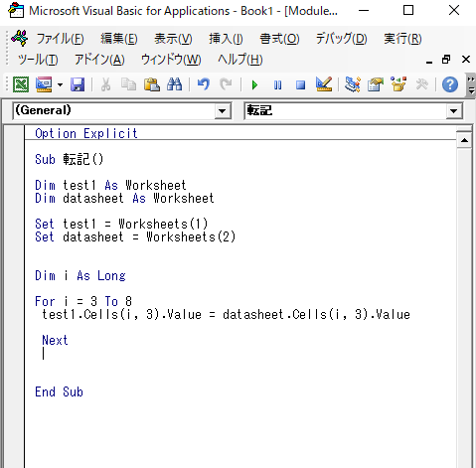Screen dimensions: 476x468
Task: Open the dropdown arrow beside Insert UserForm
Action: point(60,84)
